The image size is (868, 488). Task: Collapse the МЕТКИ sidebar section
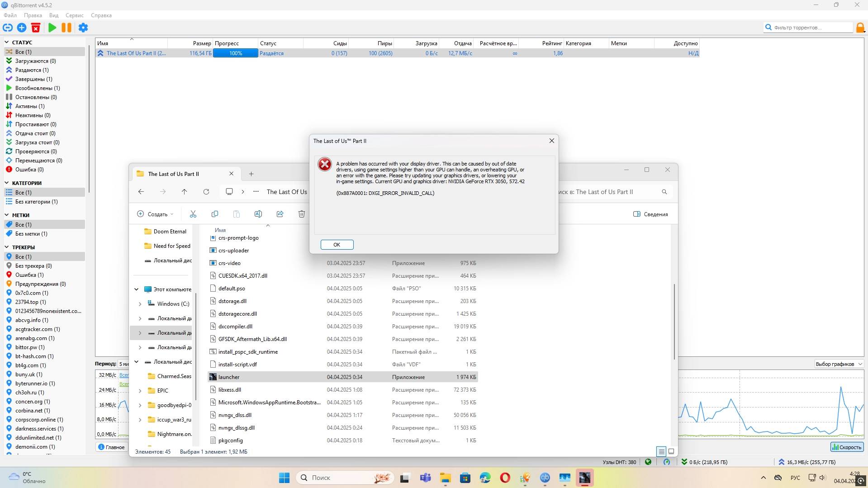click(7, 215)
